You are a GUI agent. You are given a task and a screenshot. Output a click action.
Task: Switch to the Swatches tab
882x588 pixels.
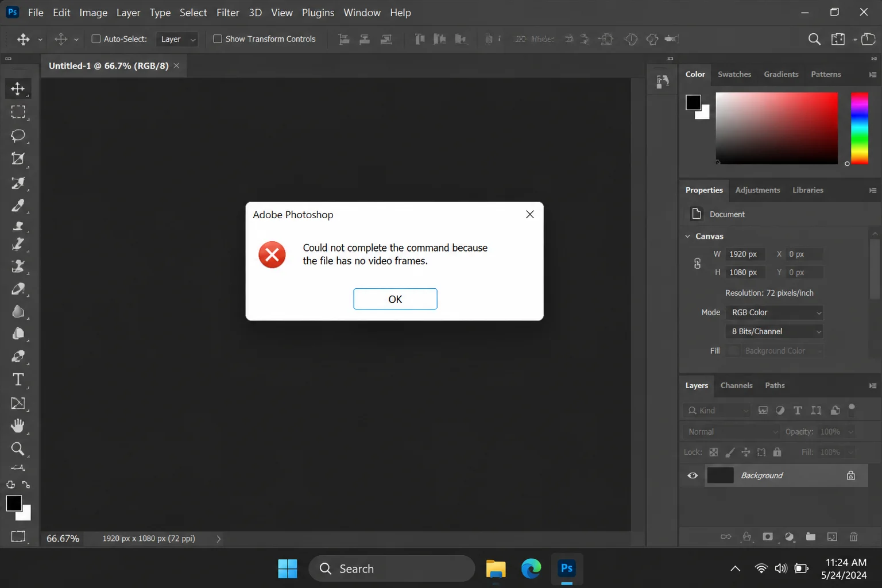[734, 75]
